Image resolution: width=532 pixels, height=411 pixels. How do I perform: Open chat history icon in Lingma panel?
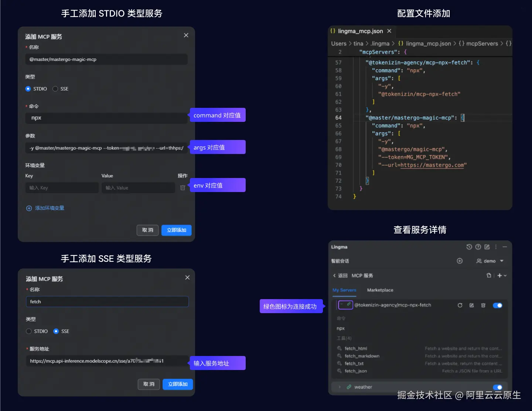469,247
